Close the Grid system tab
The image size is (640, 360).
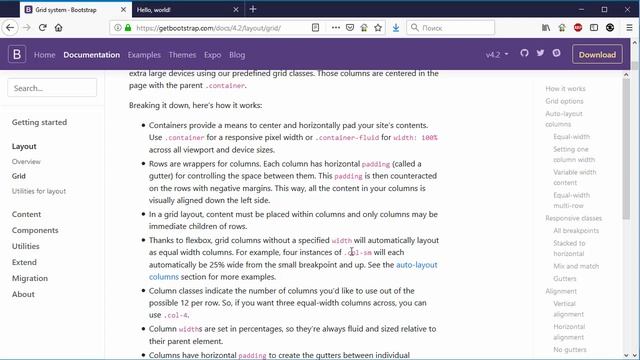[123, 9]
